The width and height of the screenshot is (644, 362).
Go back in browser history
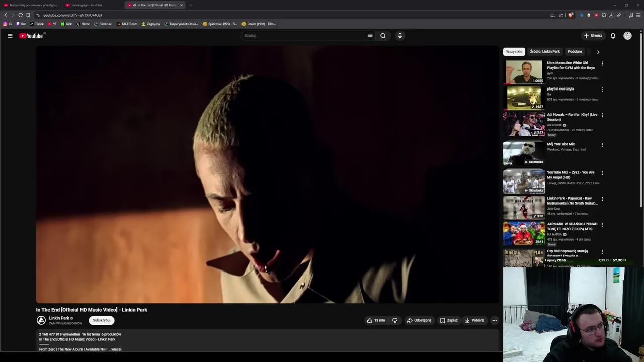click(x=6, y=15)
